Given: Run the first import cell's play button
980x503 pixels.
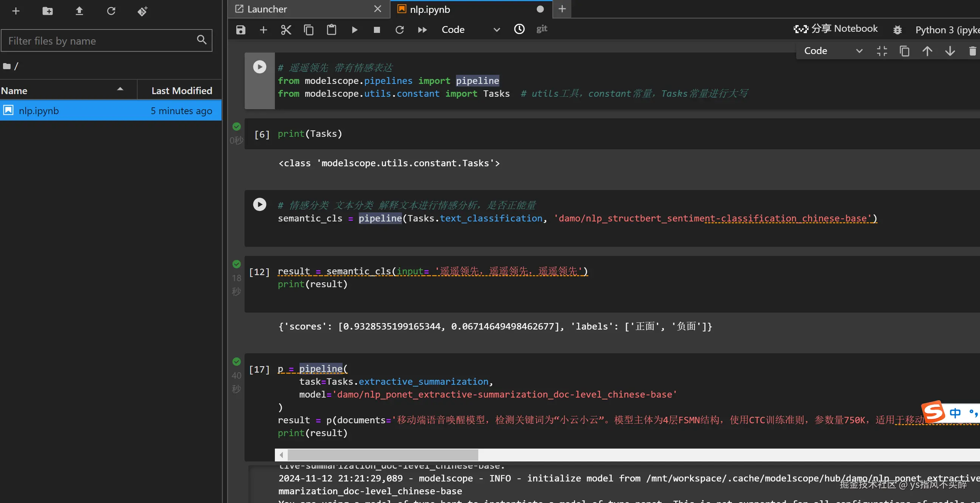Looking at the screenshot, I should [x=259, y=67].
